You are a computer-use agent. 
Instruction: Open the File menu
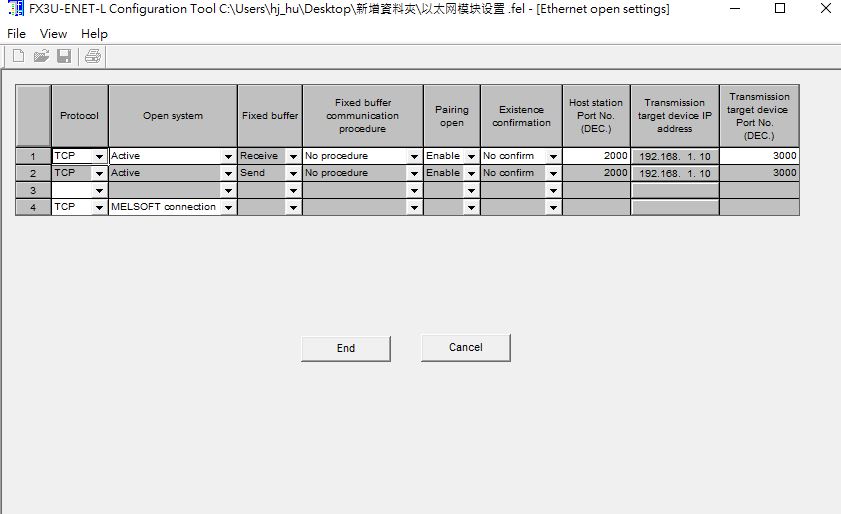click(16, 33)
